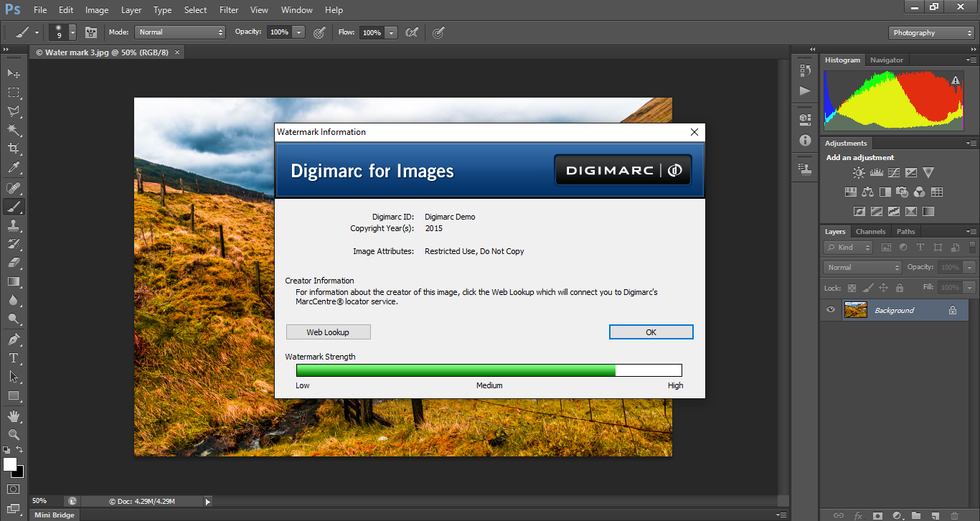Add a Photo Filter adjustment
Screen dimensions: 980x521
902,192
